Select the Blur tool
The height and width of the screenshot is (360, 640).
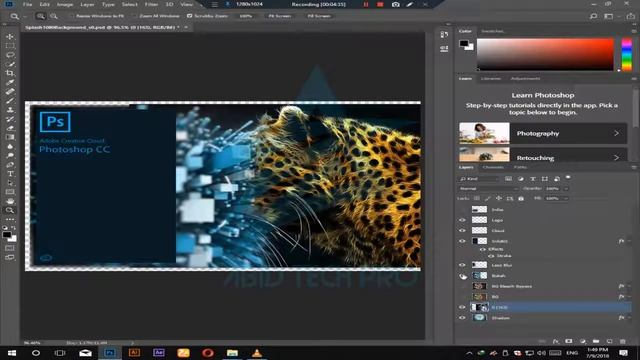tap(10, 147)
